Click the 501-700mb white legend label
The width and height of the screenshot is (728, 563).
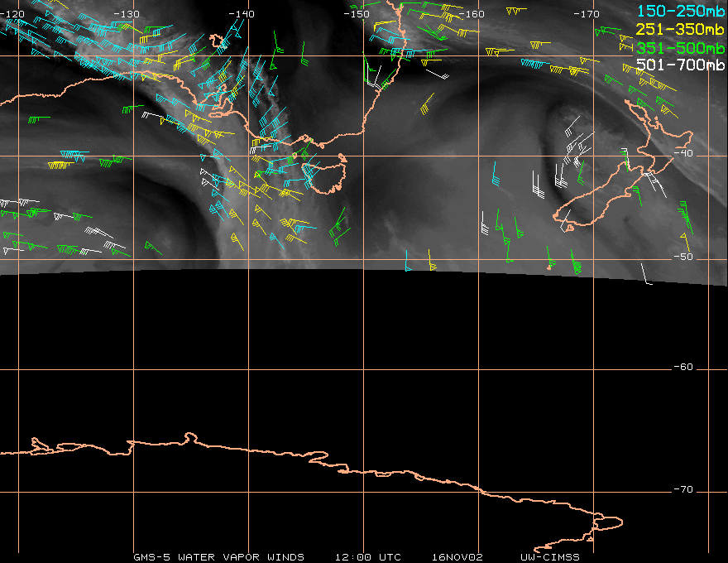pos(680,65)
